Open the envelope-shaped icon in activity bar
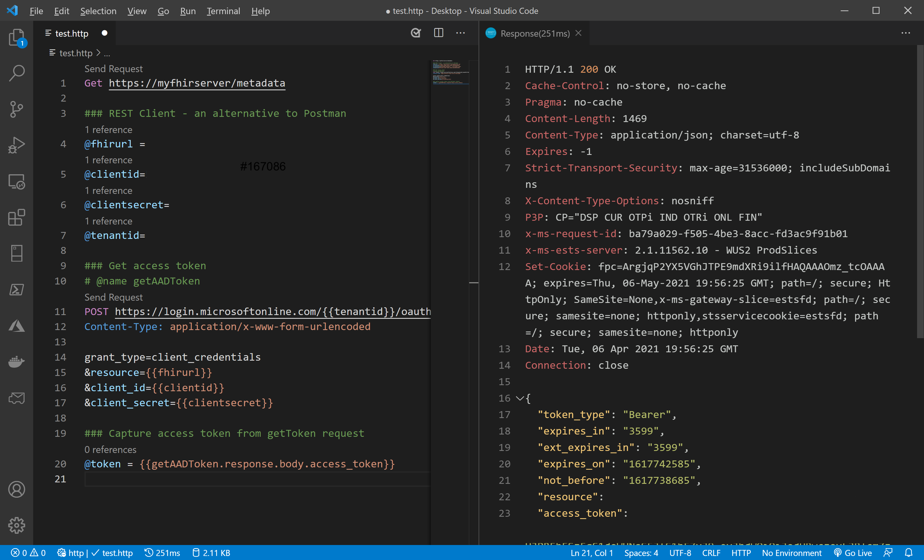The width and height of the screenshot is (924, 560). (16, 398)
